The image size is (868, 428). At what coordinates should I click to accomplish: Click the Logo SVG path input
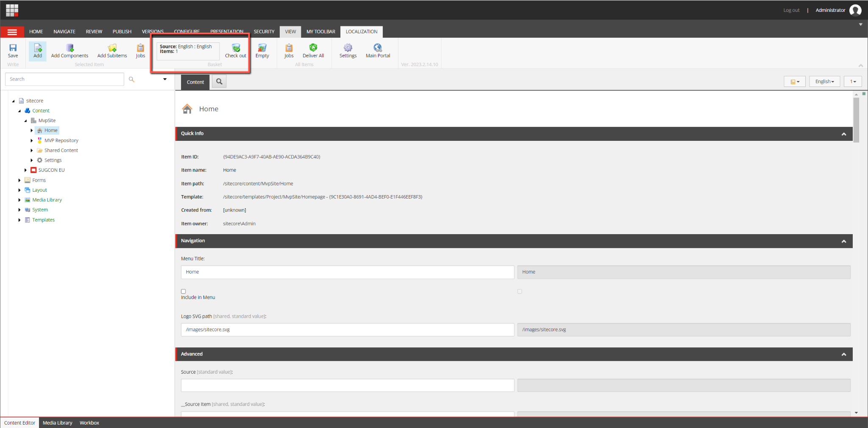[348, 330]
